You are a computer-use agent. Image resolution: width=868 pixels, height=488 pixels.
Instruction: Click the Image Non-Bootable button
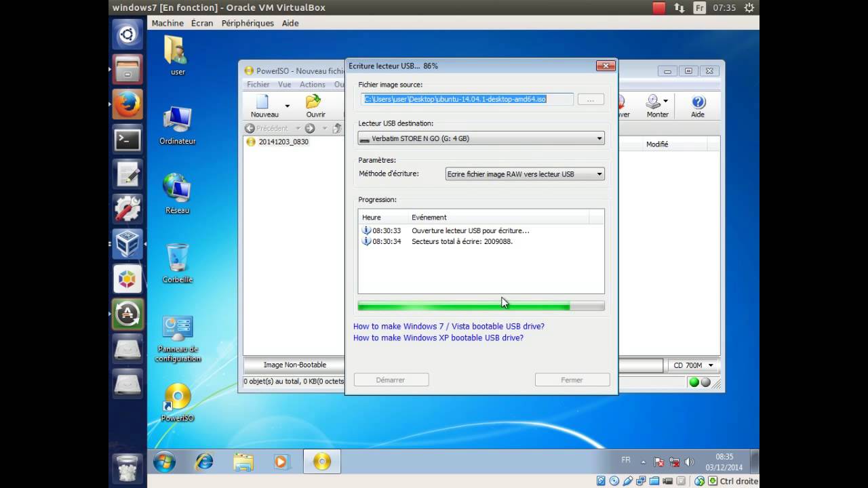(295, 365)
